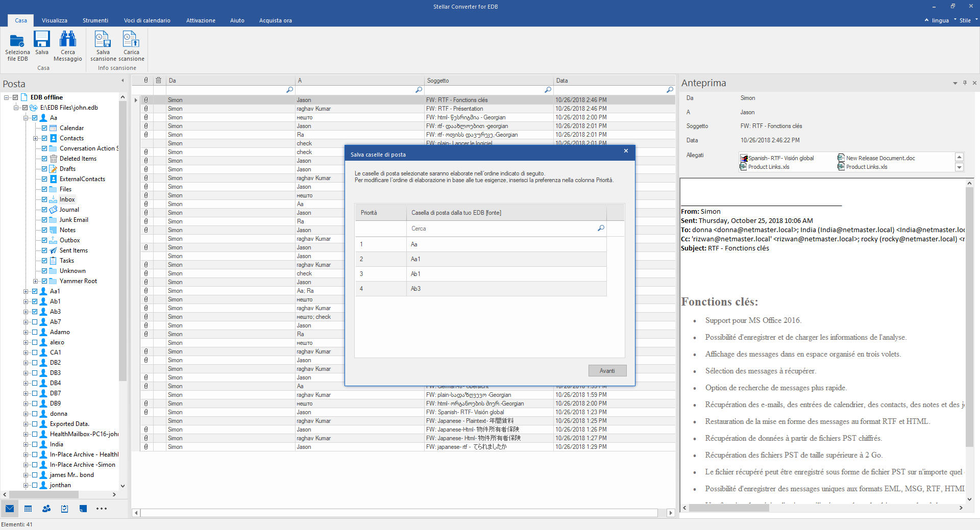Click Salva scansione icon
Viewport: 980px width, 530px height.
pyautogui.click(x=103, y=40)
